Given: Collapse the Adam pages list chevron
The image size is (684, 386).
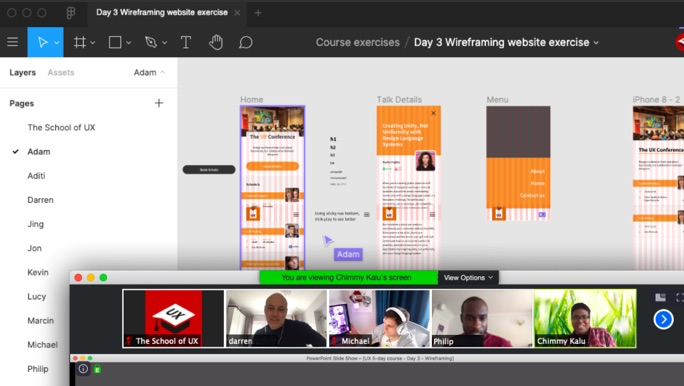Looking at the screenshot, I should (x=162, y=72).
